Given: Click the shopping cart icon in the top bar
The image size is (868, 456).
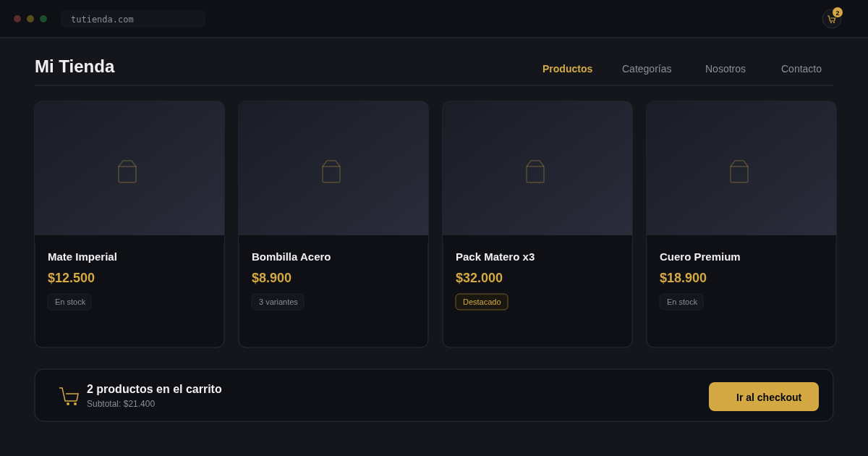Looking at the screenshot, I should (x=831, y=20).
